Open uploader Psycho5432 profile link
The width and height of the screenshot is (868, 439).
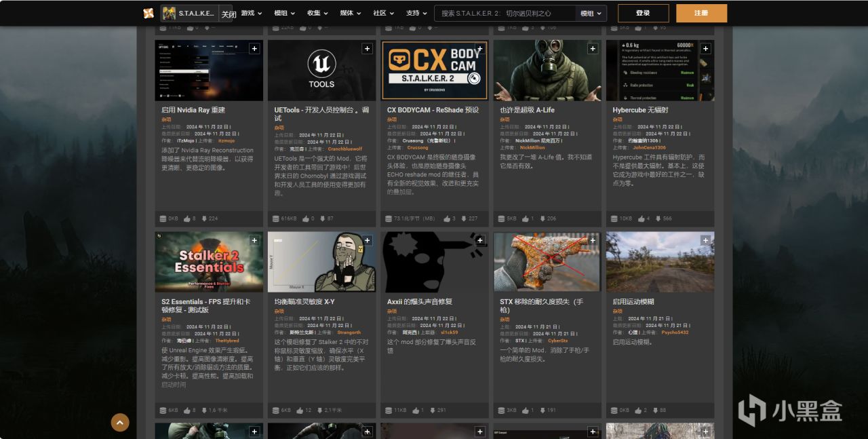pyautogui.click(x=675, y=332)
